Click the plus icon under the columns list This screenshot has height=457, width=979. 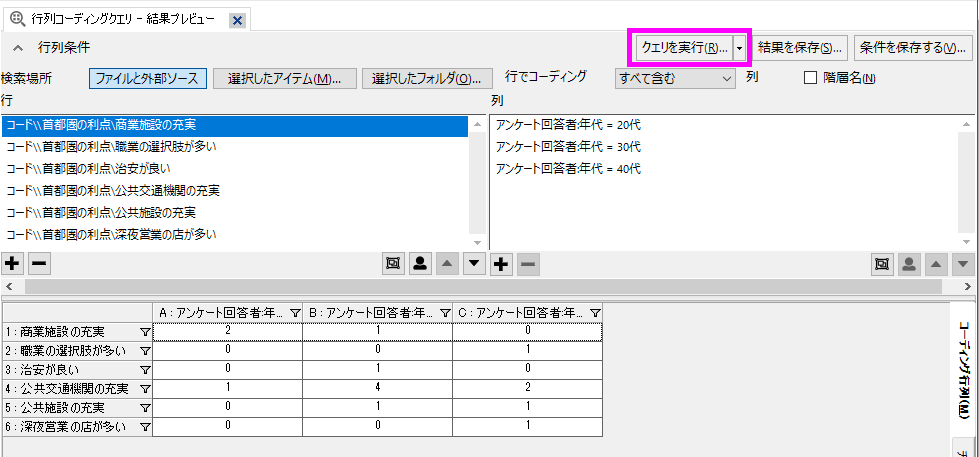pos(501,264)
